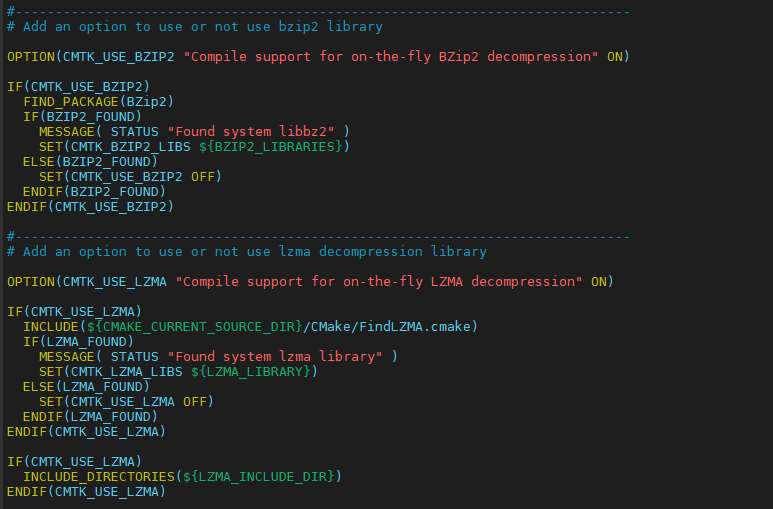Click the bzip2 library comment line
773x509 pixels.
click(195, 27)
